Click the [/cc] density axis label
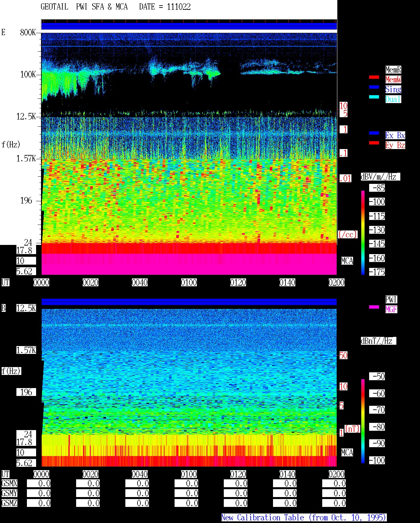Viewport: 420px width, 523px height. tap(347, 234)
